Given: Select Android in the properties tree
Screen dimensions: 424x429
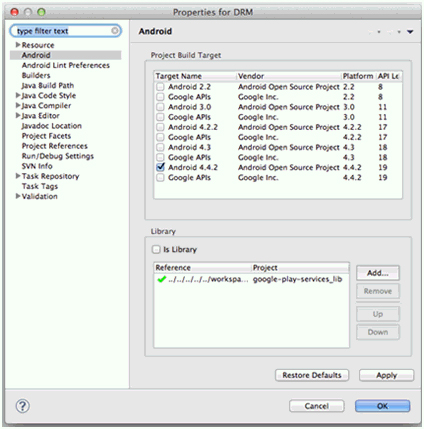Looking at the screenshot, I should [36, 55].
